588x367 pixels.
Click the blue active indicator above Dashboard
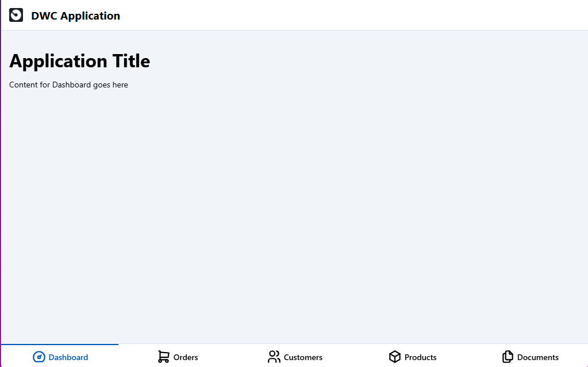coord(60,344)
